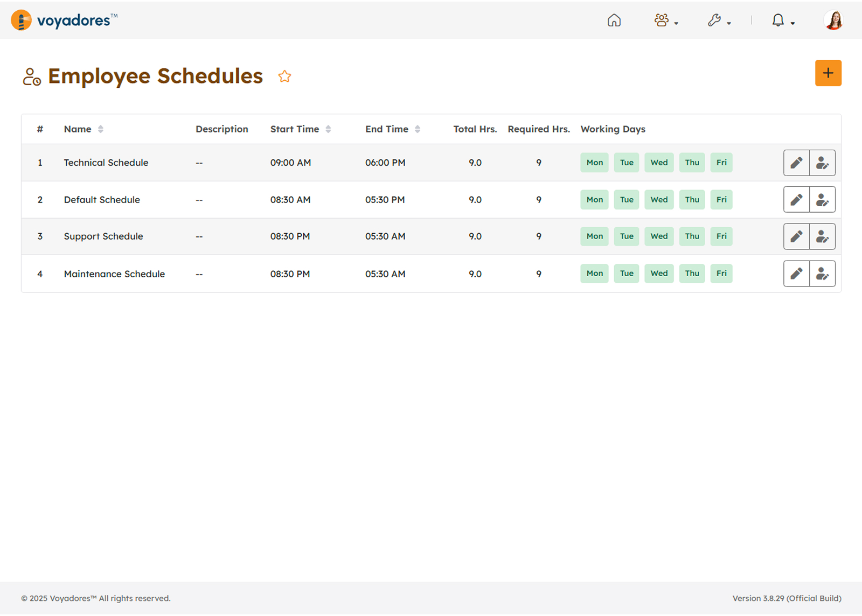The image size is (862, 616).
Task: Click the Version 3.8.29 footer text
Action: [x=787, y=598]
